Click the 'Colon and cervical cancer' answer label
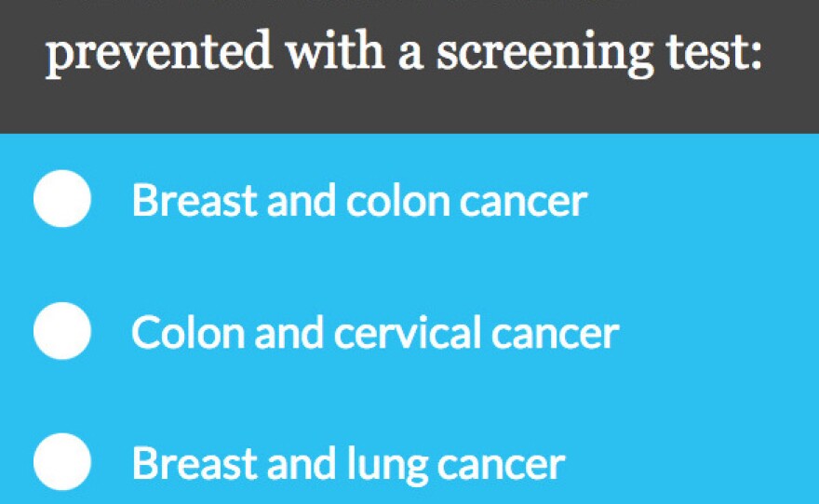Image resolution: width=819 pixels, height=504 pixels. (x=374, y=332)
